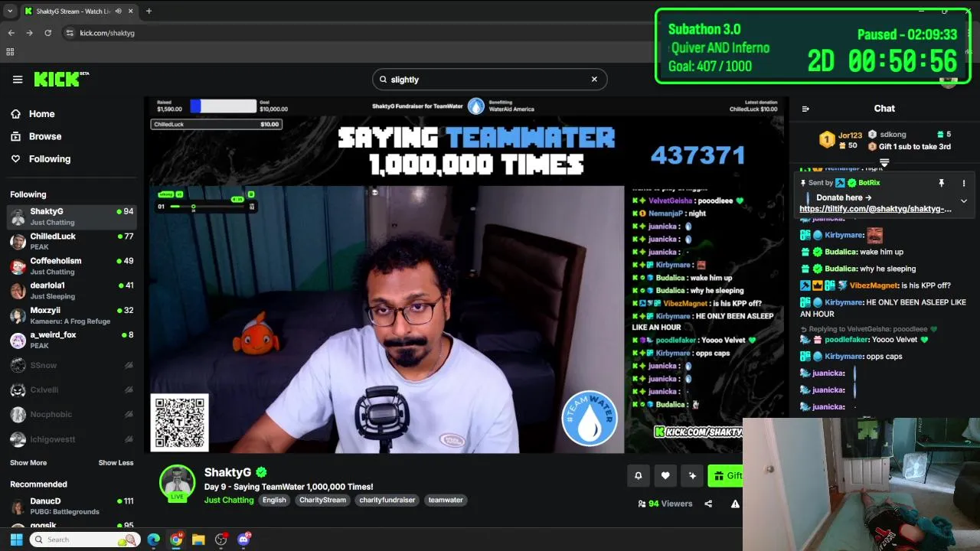Open Coffeeholism channel in Following list

pos(71,266)
